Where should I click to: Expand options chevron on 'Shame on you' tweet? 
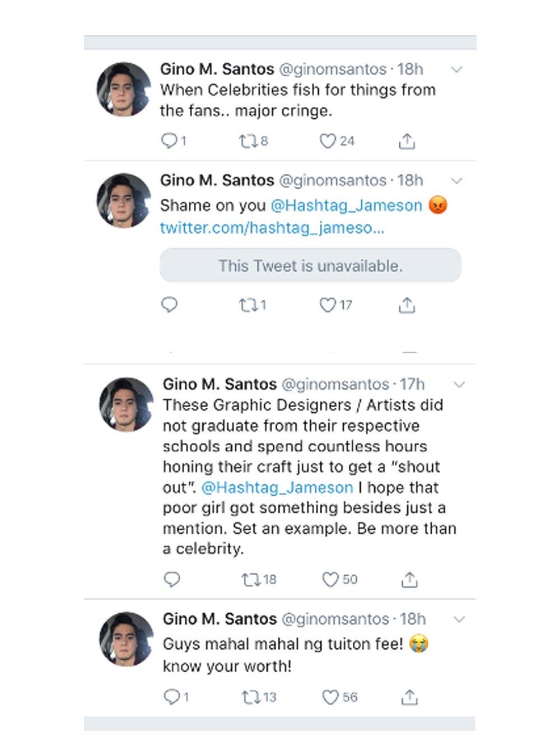click(x=457, y=181)
